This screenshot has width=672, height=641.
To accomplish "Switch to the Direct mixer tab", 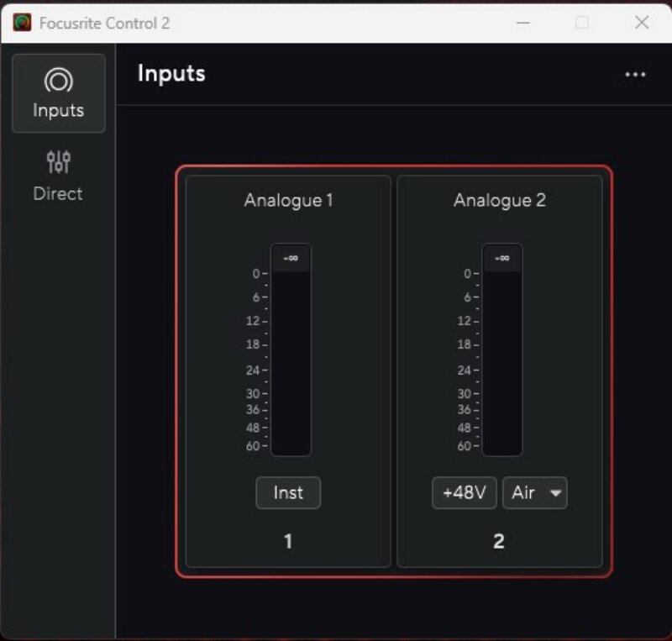I will pos(58,176).
